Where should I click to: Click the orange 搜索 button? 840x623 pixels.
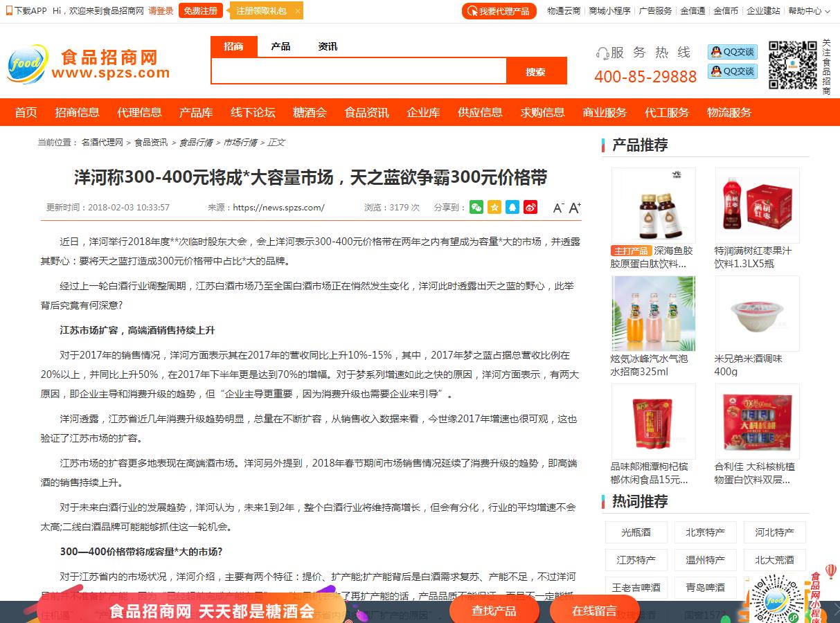[x=536, y=71]
